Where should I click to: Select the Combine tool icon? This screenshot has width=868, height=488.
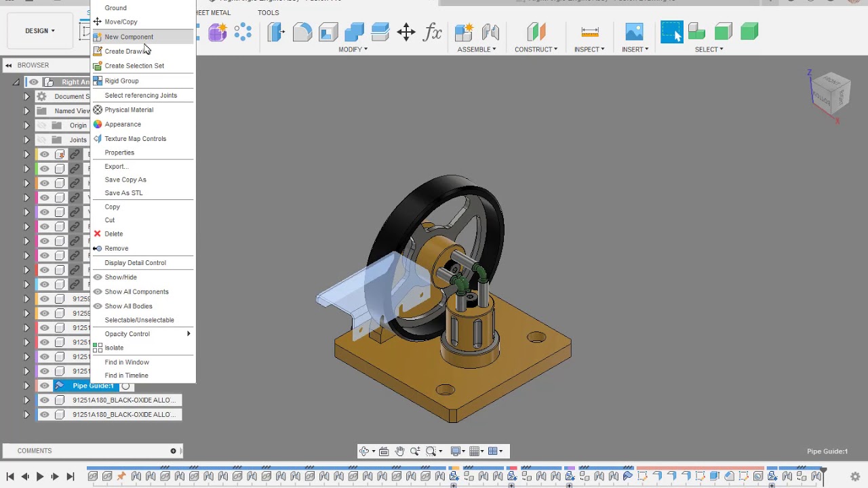point(354,32)
